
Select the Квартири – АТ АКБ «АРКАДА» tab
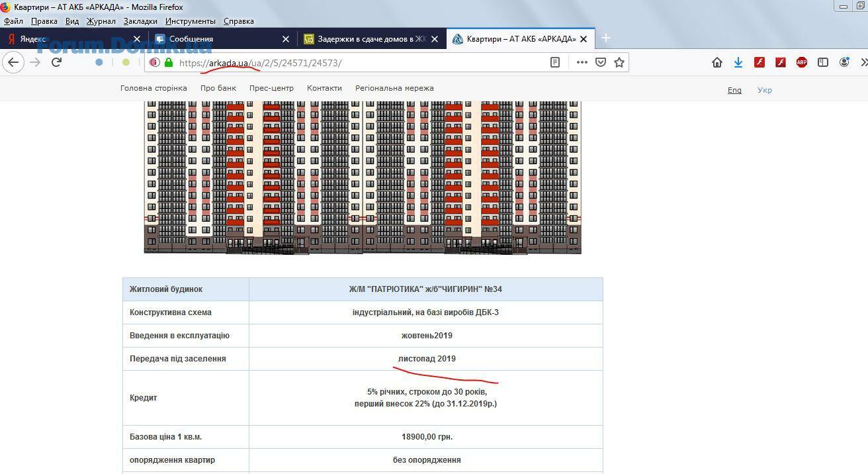click(x=521, y=39)
